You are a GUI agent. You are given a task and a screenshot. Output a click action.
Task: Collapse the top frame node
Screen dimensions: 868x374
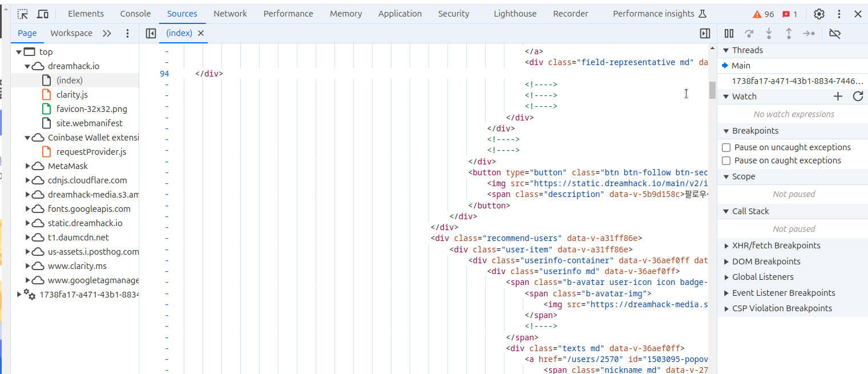(19, 52)
